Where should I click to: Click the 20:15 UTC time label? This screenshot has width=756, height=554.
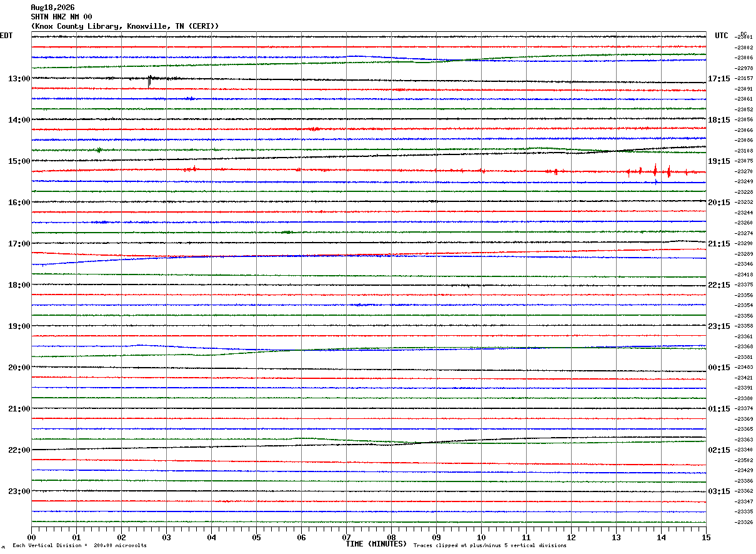pyautogui.click(x=719, y=203)
